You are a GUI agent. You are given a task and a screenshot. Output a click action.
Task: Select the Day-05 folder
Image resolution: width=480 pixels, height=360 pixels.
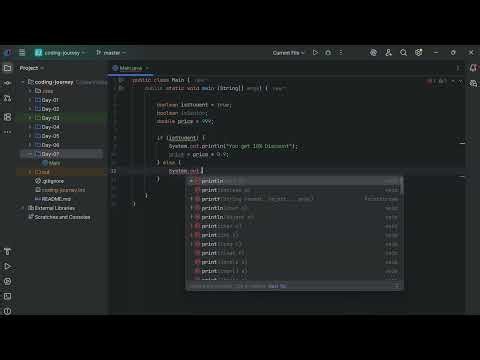tap(50, 136)
